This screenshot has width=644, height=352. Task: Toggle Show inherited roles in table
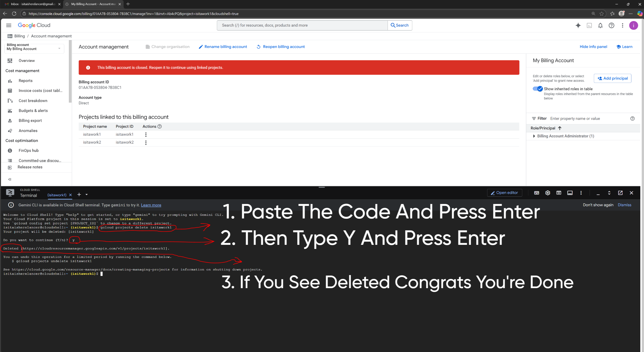[537, 89]
